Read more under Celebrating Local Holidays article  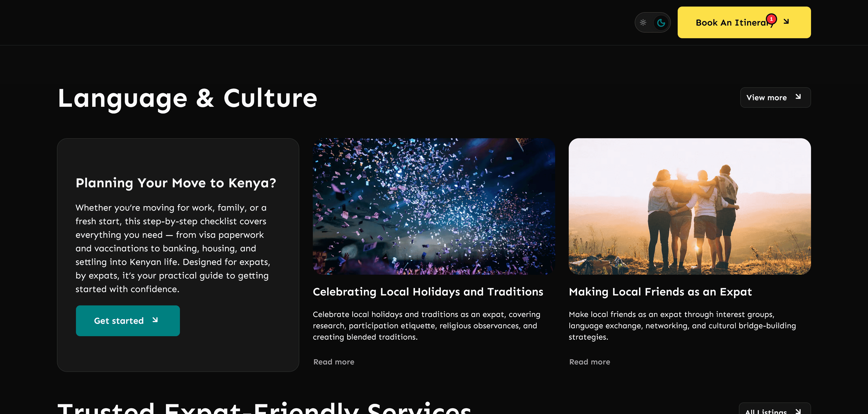coord(333,362)
